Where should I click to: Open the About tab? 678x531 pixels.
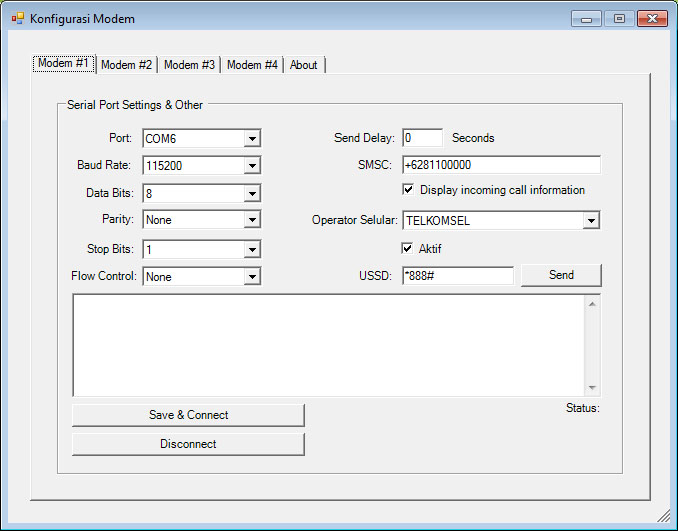click(303, 65)
